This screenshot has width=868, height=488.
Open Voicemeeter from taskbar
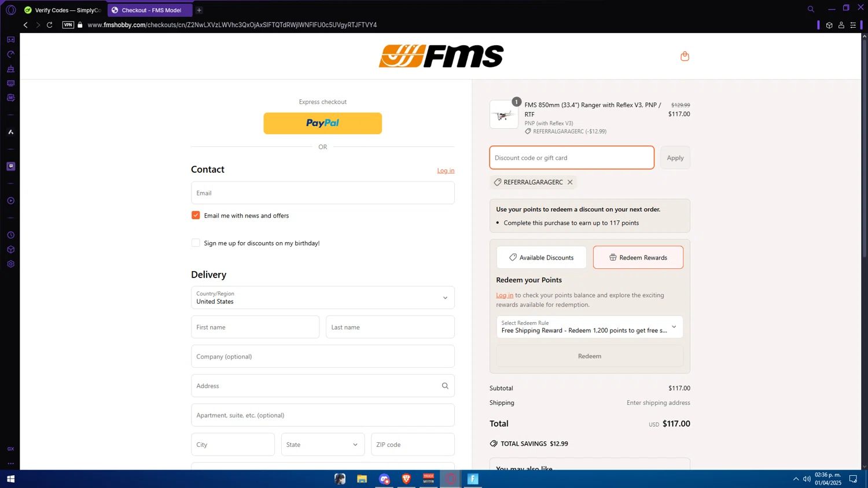pos(428,479)
